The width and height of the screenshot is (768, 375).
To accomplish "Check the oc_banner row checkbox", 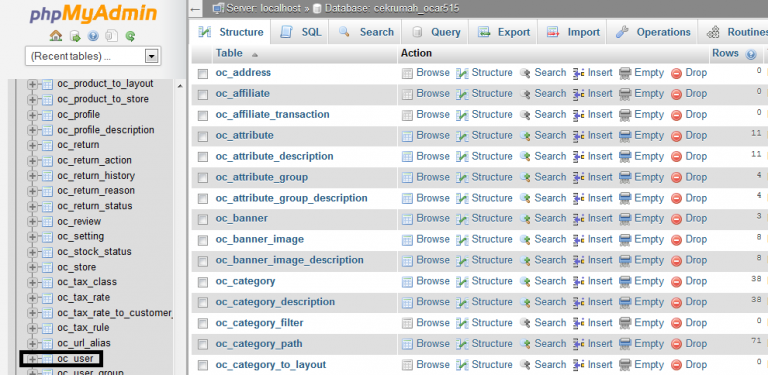I will tap(203, 220).
